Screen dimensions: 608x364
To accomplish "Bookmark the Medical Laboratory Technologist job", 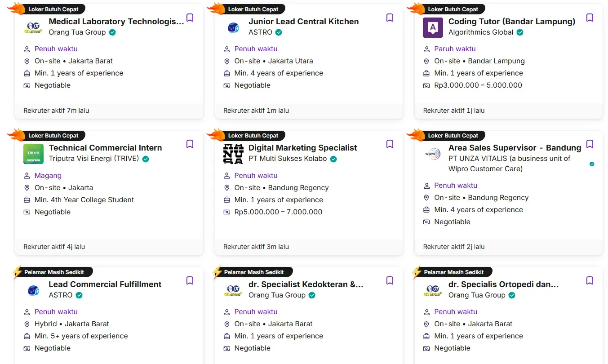I will [190, 18].
